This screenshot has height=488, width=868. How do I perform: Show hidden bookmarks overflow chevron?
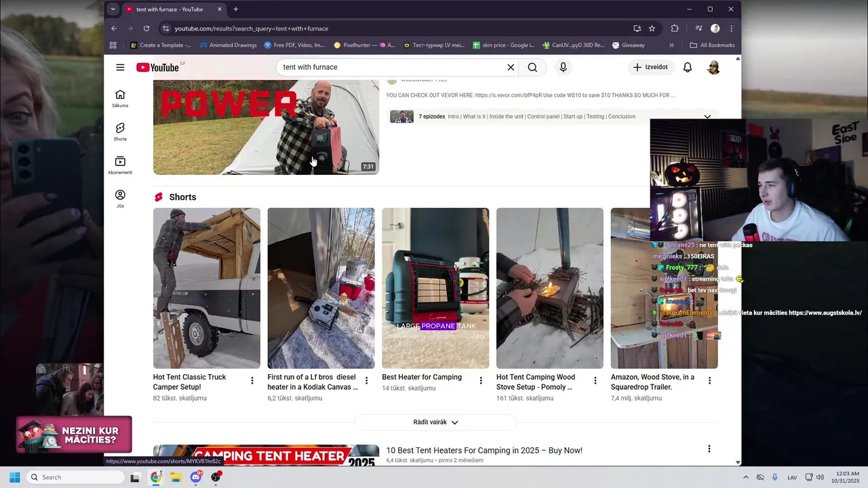click(671, 45)
